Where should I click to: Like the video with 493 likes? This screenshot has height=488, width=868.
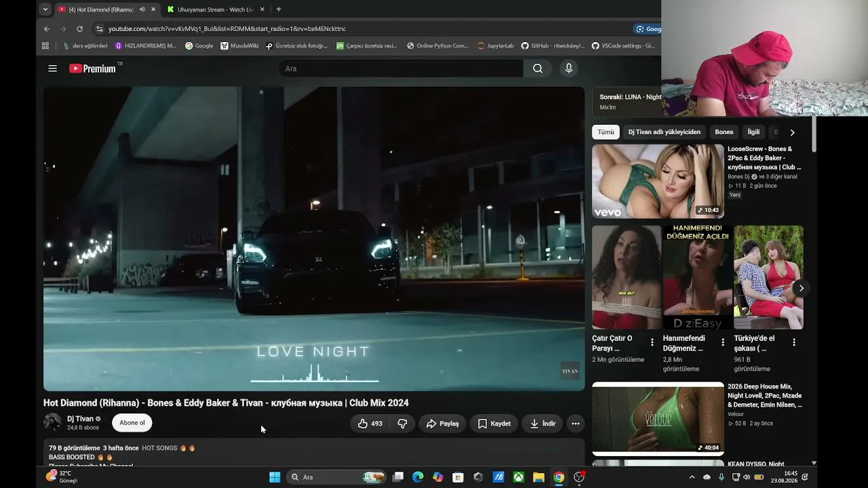tap(370, 424)
